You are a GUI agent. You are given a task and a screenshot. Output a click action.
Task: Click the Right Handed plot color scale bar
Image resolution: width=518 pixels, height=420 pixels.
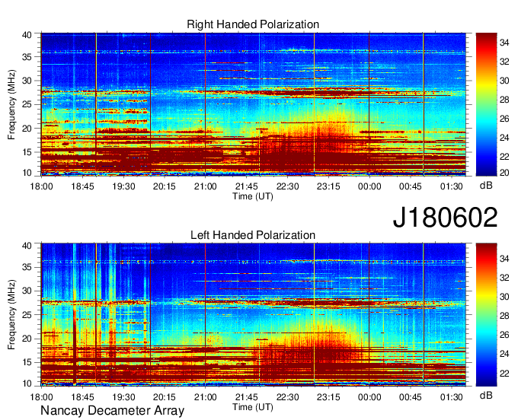(x=486, y=104)
